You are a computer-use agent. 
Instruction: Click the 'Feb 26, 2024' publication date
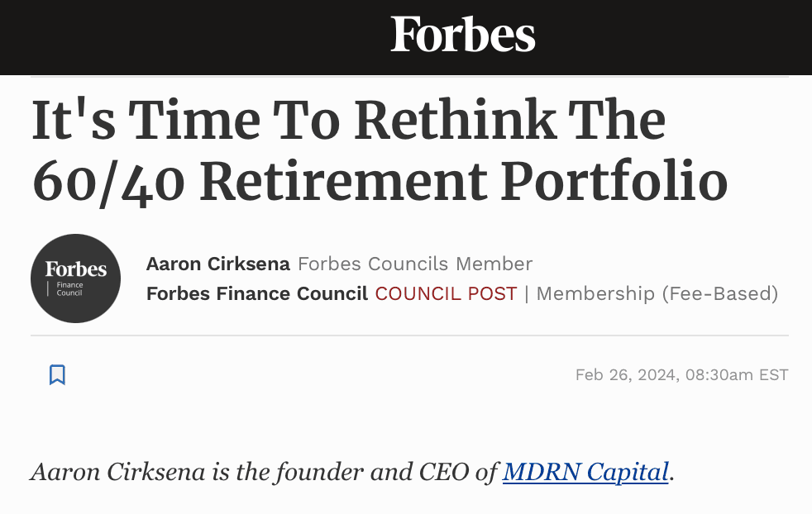(x=625, y=375)
